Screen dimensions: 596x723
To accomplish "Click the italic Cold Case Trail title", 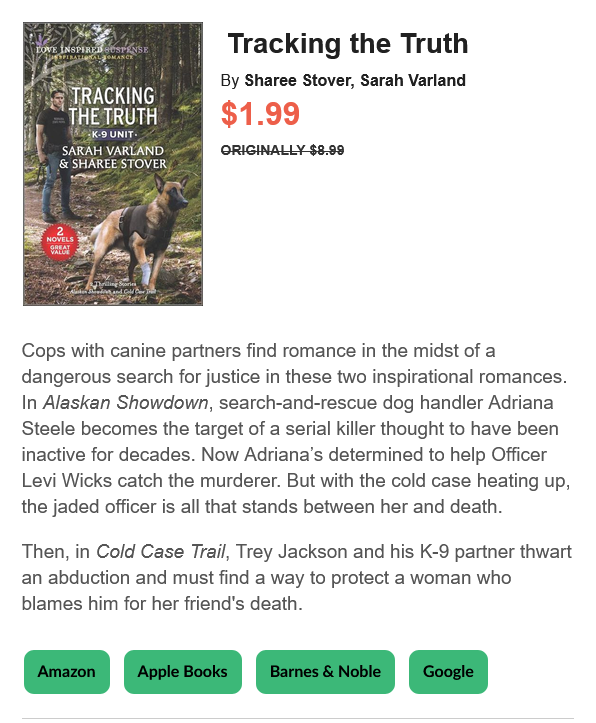I will [161, 551].
